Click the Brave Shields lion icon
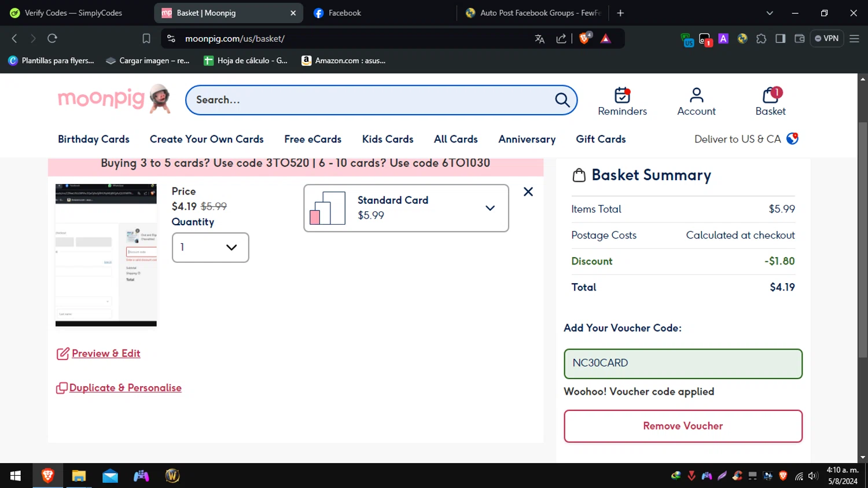868x488 pixels. click(x=585, y=38)
